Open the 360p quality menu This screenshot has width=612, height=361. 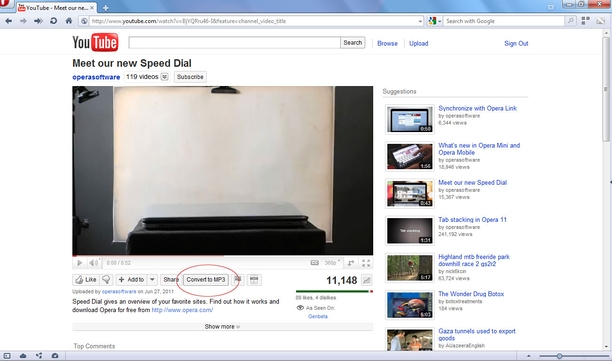pyautogui.click(x=332, y=263)
